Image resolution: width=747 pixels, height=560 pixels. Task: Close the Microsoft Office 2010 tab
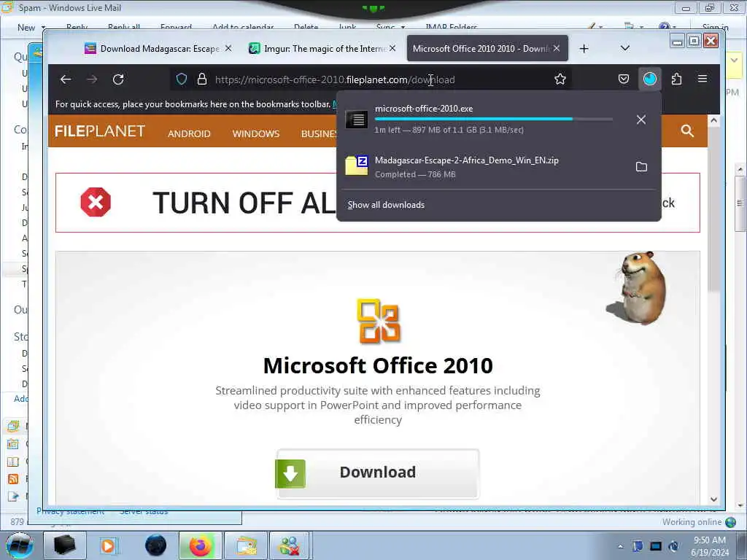[556, 48]
